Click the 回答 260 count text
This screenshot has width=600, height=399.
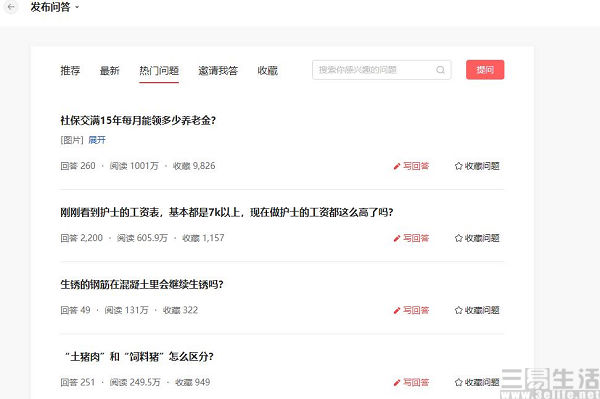coord(78,166)
